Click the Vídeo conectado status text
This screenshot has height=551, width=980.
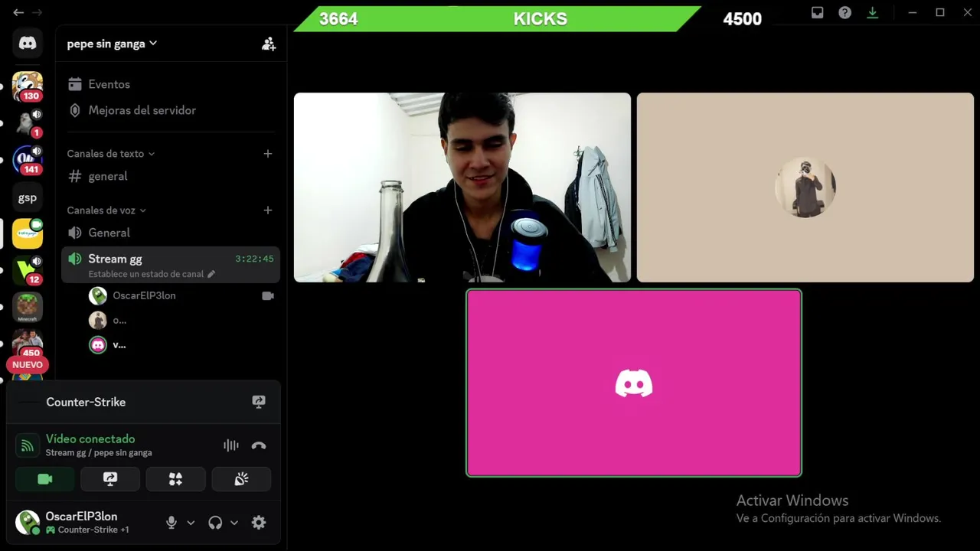point(90,439)
